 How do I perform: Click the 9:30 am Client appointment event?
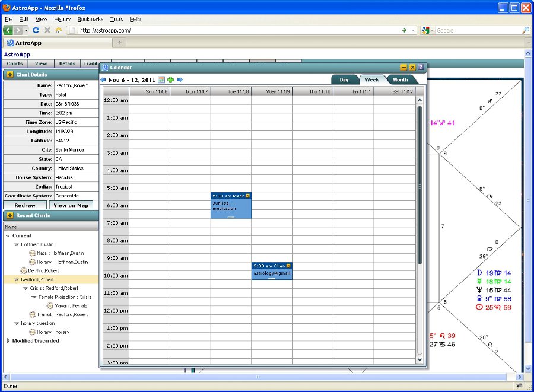pos(271,270)
